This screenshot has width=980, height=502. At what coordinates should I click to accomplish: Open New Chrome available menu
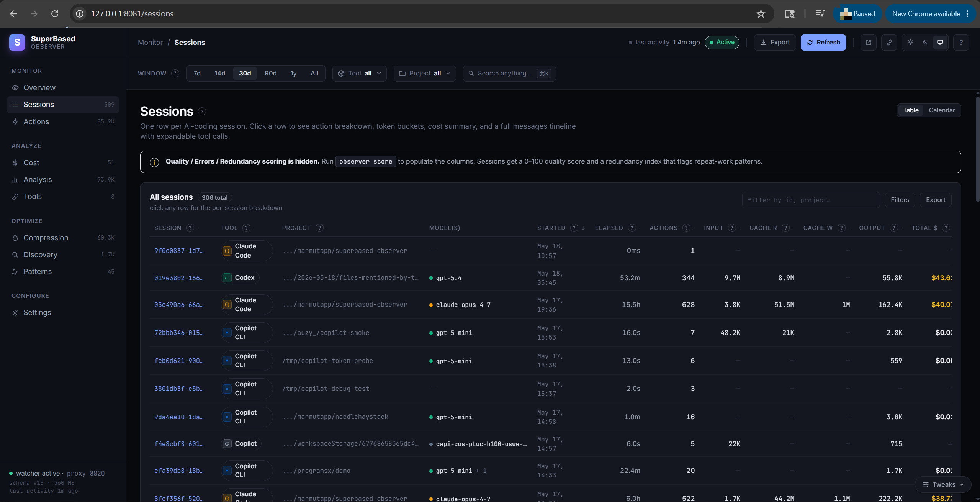(x=931, y=14)
